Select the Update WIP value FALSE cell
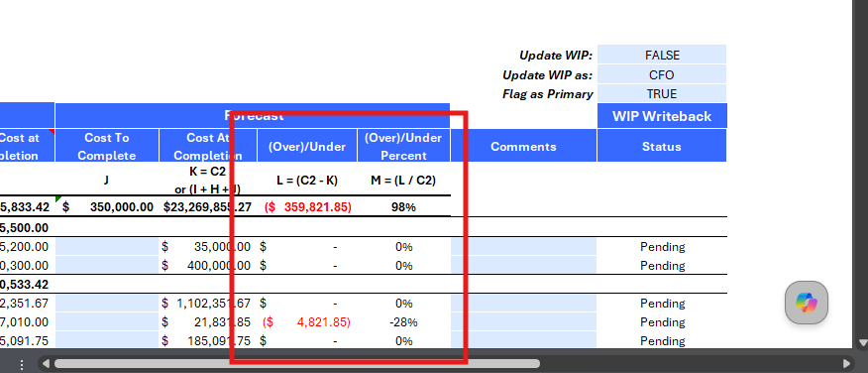Viewport: 868px width, 373px height. [x=662, y=55]
